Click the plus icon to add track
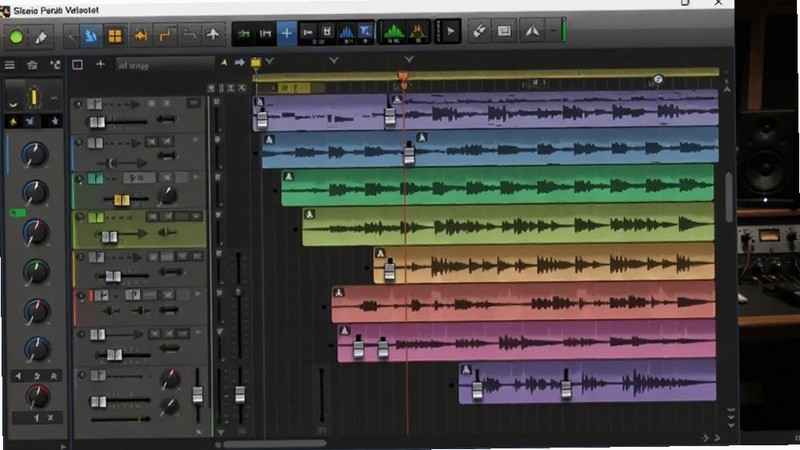Viewport: 800px width, 450px height. 101,64
